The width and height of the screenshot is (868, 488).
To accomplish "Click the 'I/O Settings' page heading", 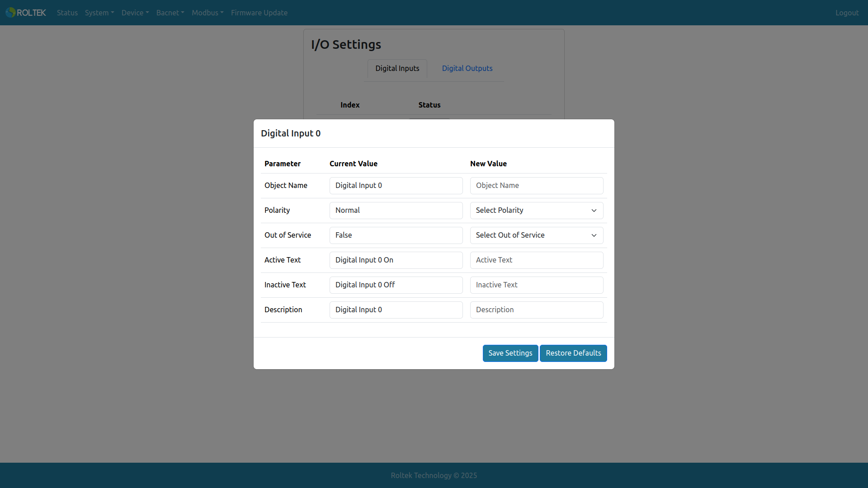I will pos(346,44).
